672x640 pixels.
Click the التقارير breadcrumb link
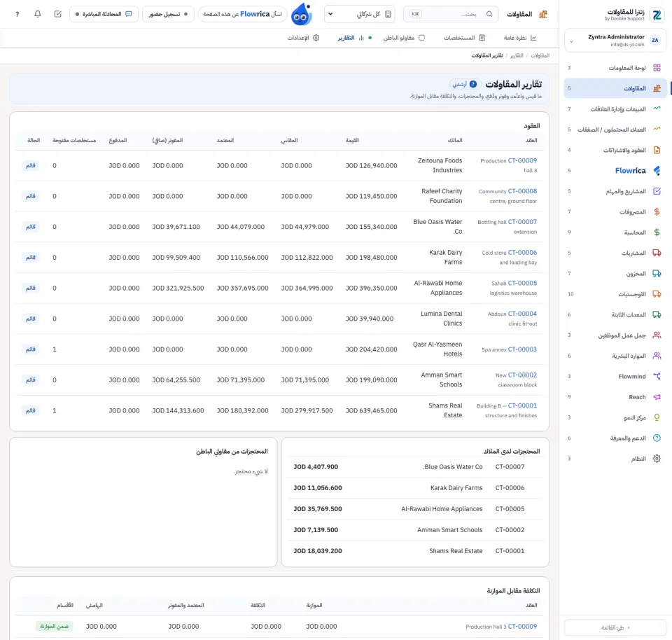click(x=517, y=56)
